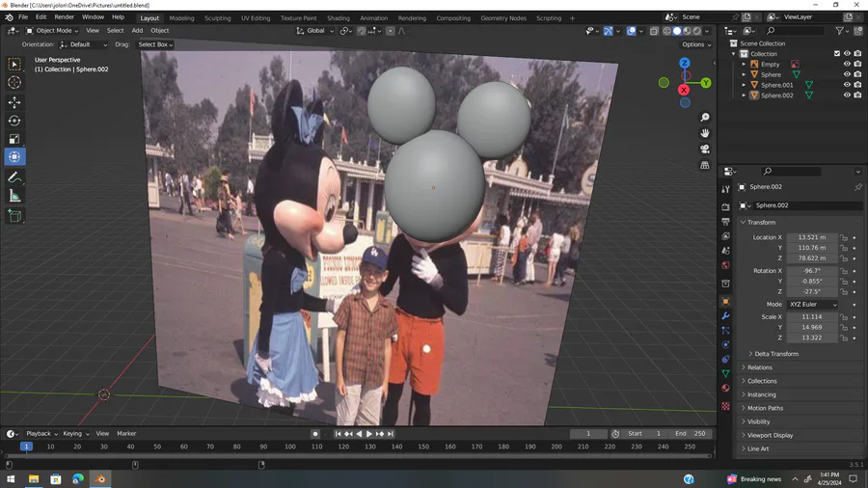The image size is (868, 488).
Task: Open the timeline Keying menu button
Action: [75, 434]
